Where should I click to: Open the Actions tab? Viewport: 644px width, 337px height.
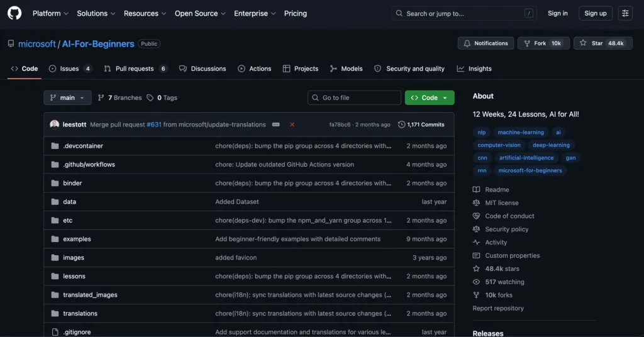click(x=255, y=69)
